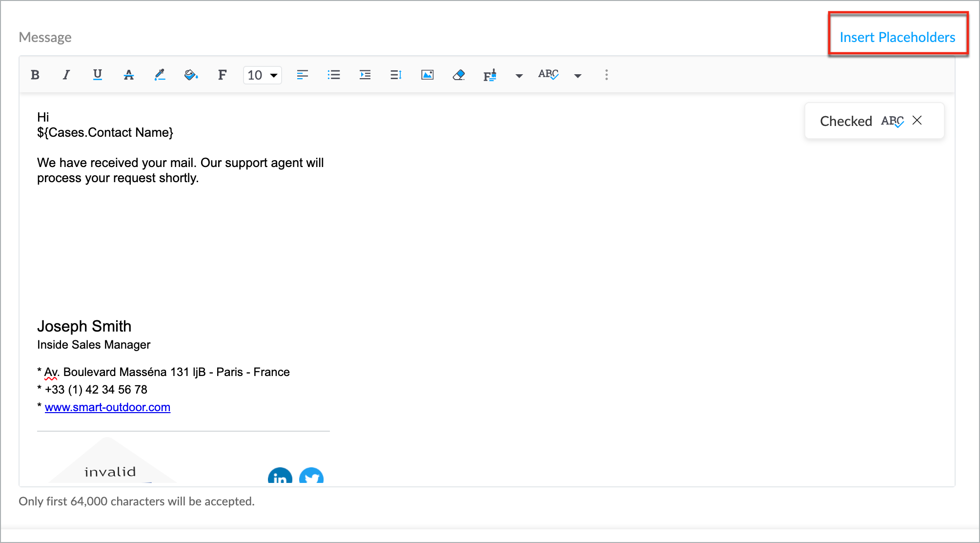Open text alignment options
Image resolution: width=980 pixels, height=543 pixels.
tap(302, 75)
